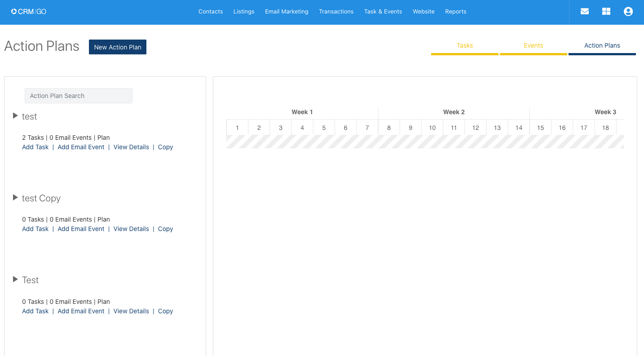Viewport: 644px width, 356px height.
Task: Open the Task & Events menu
Action: tap(383, 11)
